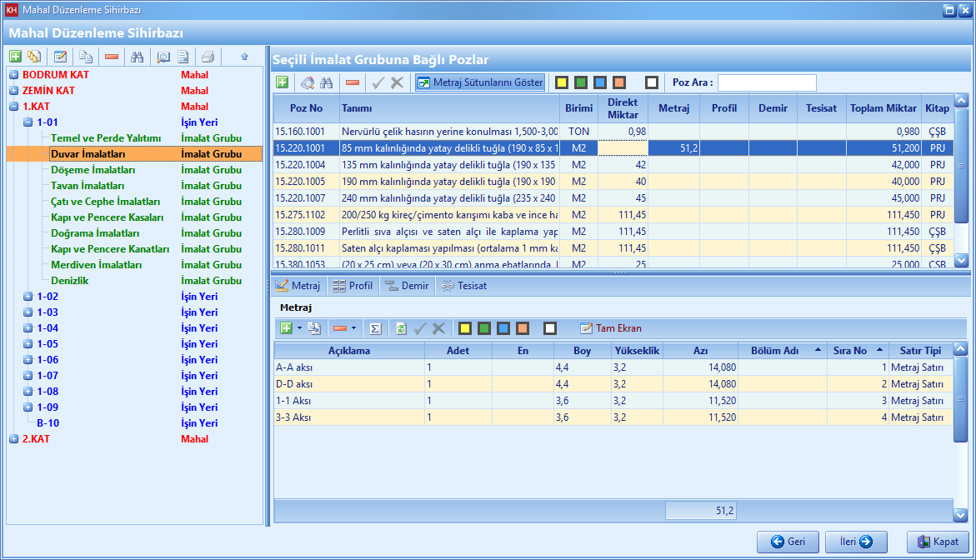Select yellow color swatch in Pozlar toolbar
976x560 pixels.
[562, 82]
